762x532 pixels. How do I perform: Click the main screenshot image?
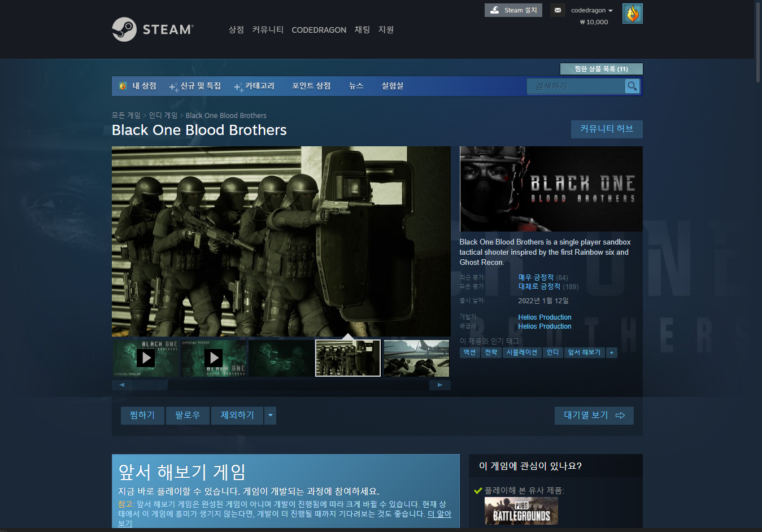(281, 242)
